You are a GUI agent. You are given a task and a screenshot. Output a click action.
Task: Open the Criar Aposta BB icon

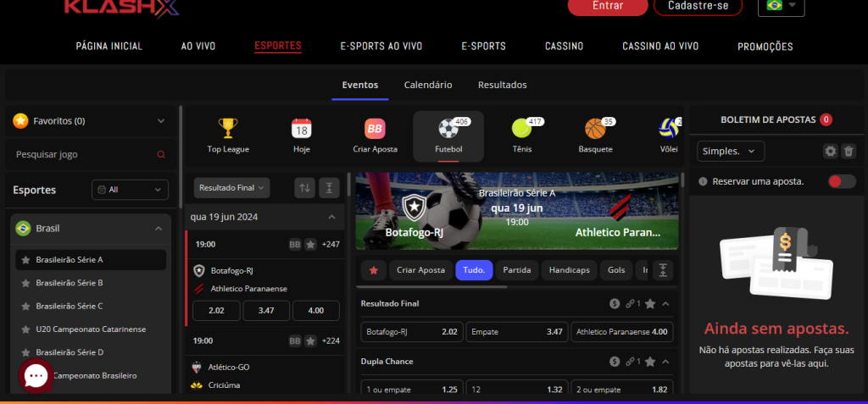[375, 129]
